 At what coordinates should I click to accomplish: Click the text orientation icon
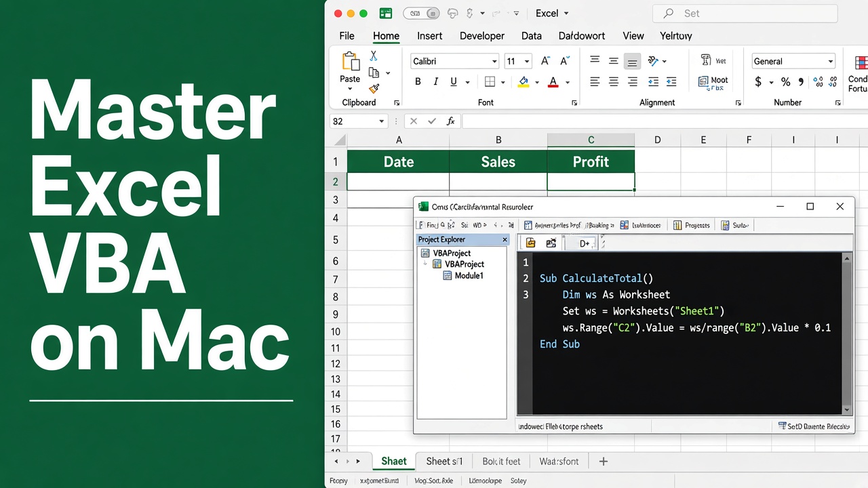pos(653,61)
